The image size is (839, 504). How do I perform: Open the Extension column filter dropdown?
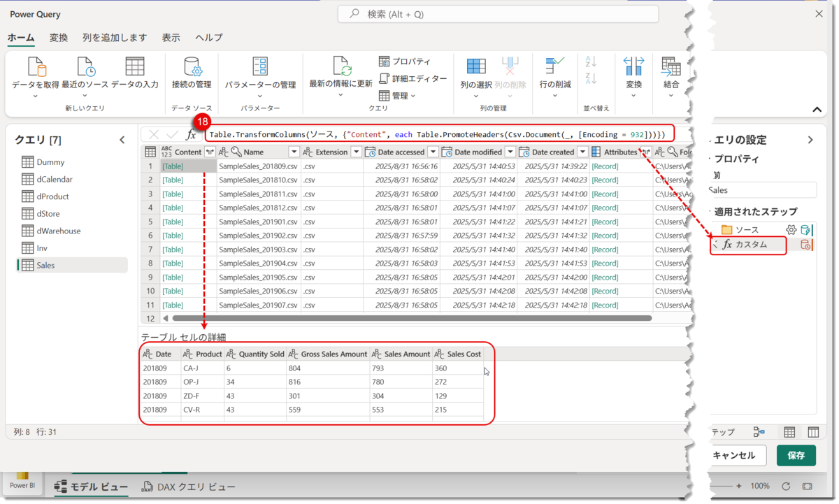tap(356, 152)
